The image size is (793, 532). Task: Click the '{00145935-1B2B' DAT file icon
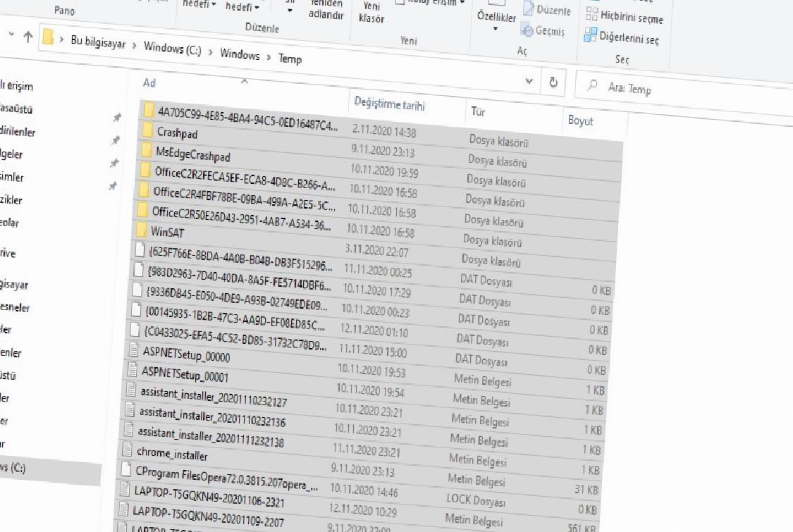tap(136, 309)
